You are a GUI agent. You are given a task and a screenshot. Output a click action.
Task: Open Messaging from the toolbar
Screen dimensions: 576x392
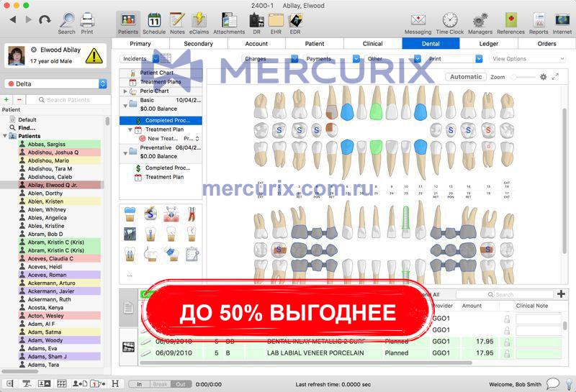[x=418, y=23]
